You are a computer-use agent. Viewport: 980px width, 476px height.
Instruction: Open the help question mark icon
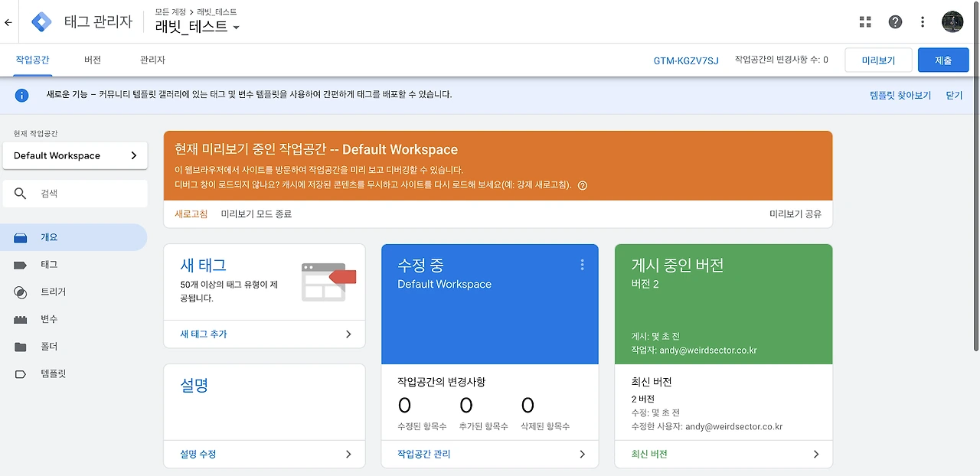point(895,22)
